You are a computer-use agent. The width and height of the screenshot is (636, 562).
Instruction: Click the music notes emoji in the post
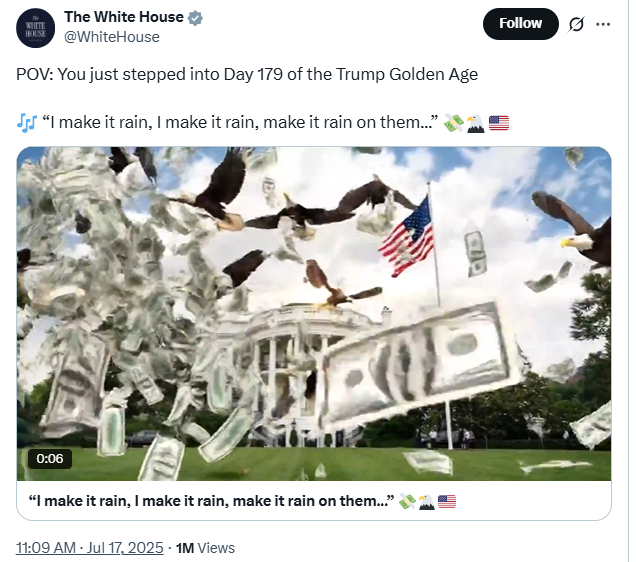[27, 122]
